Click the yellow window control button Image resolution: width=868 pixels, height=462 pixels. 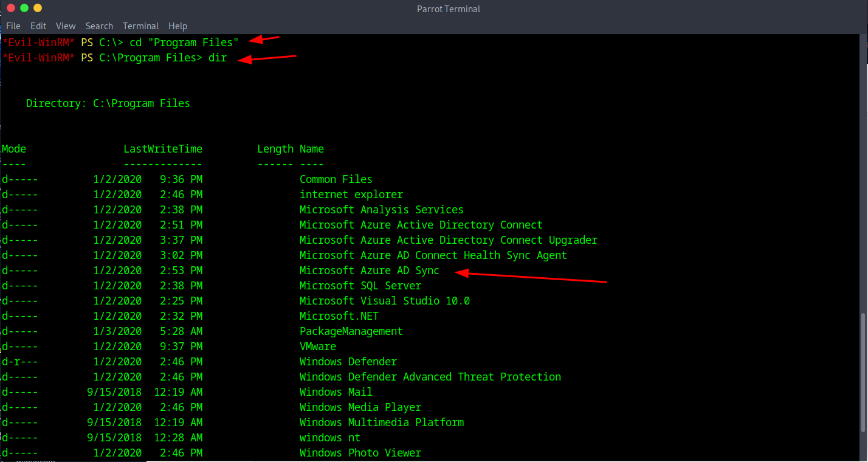[38, 8]
